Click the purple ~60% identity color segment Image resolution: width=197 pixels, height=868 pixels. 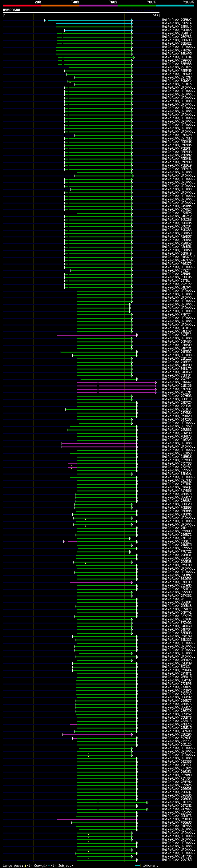pos(99,6)
